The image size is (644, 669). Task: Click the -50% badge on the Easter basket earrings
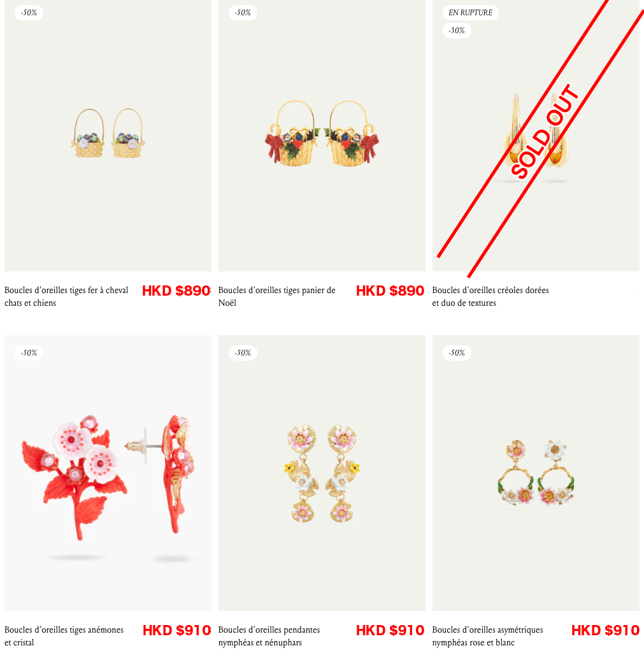[x=29, y=13]
